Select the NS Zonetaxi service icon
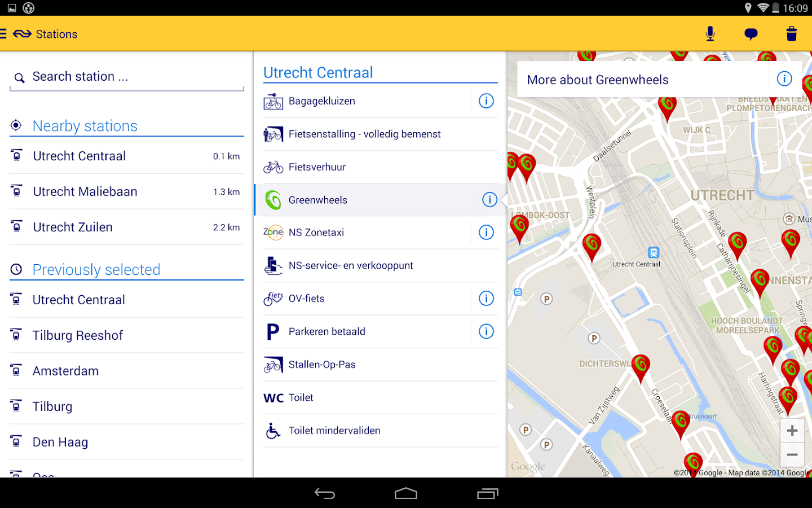 click(x=273, y=232)
